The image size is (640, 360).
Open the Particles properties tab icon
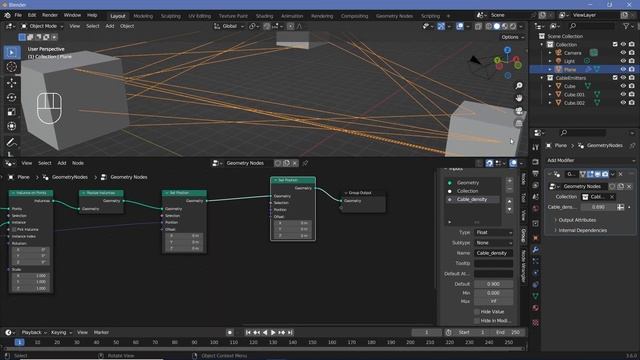point(536,261)
